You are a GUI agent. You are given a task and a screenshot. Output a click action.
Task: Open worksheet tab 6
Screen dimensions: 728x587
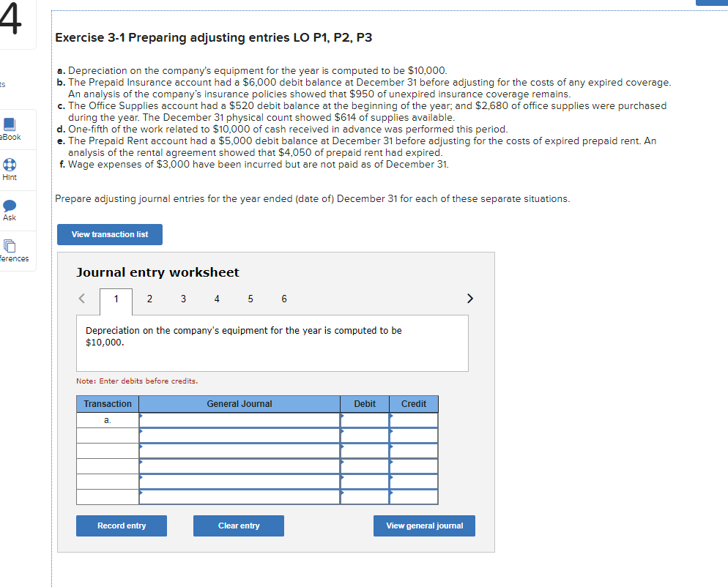click(x=283, y=299)
